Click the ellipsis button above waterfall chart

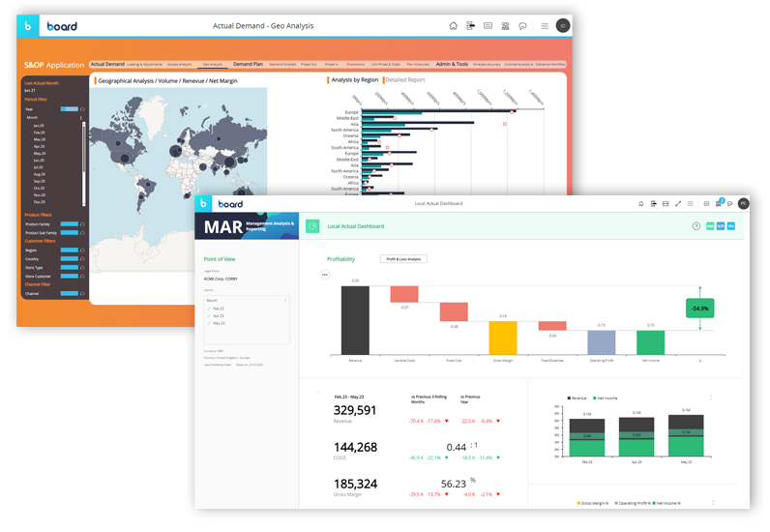[325, 275]
